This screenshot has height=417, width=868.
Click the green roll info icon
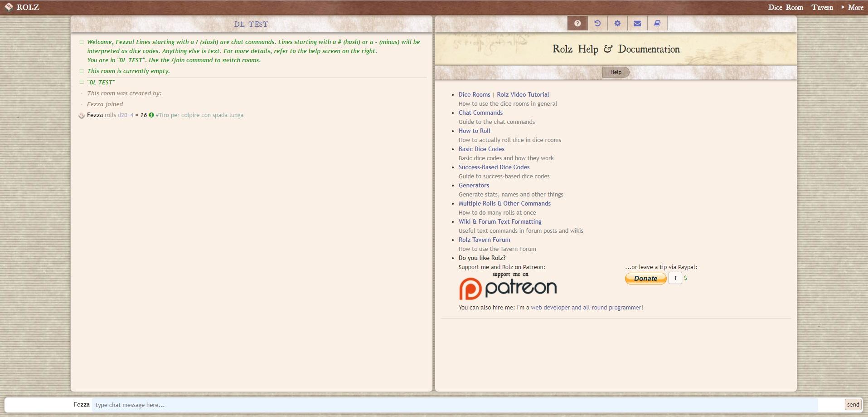(151, 115)
